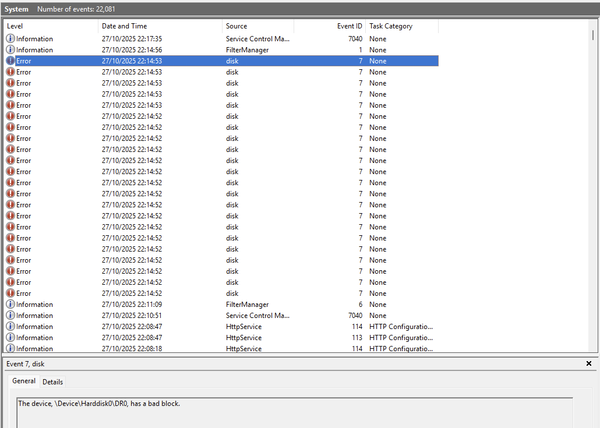Click the bad block description text box

pyautogui.click(x=300, y=404)
